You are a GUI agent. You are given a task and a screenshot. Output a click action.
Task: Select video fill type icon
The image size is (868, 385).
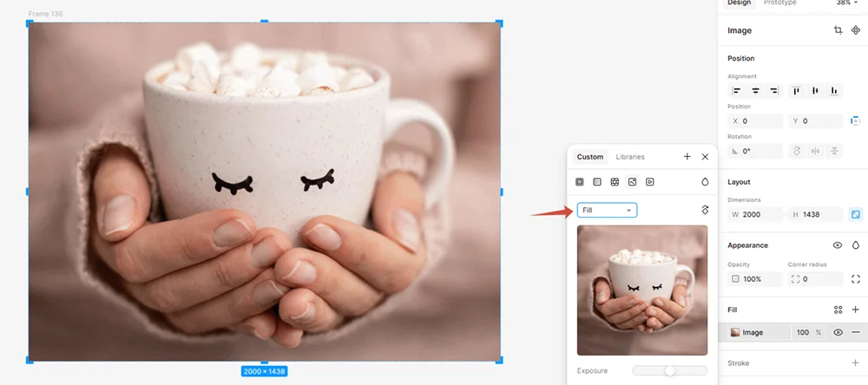coord(650,181)
